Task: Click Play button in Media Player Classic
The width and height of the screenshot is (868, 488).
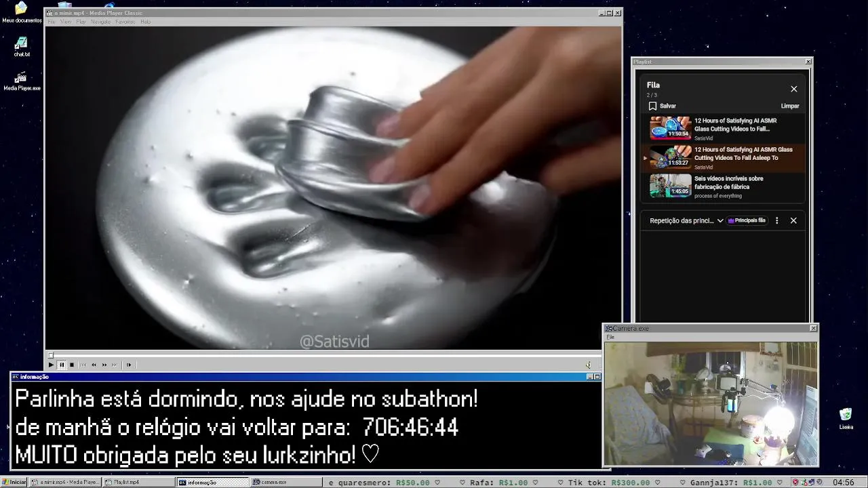Action: point(51,365)
